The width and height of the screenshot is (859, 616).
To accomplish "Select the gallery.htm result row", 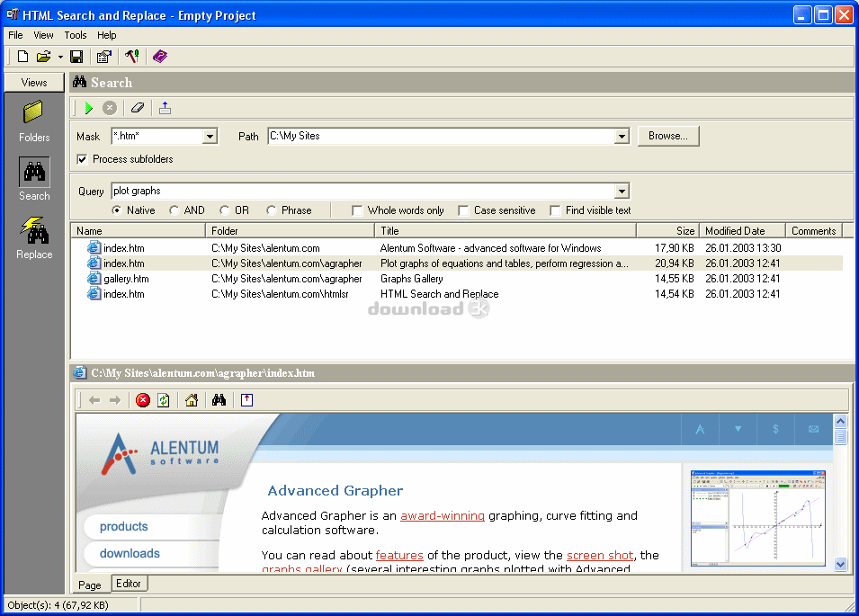I will 456,279.
